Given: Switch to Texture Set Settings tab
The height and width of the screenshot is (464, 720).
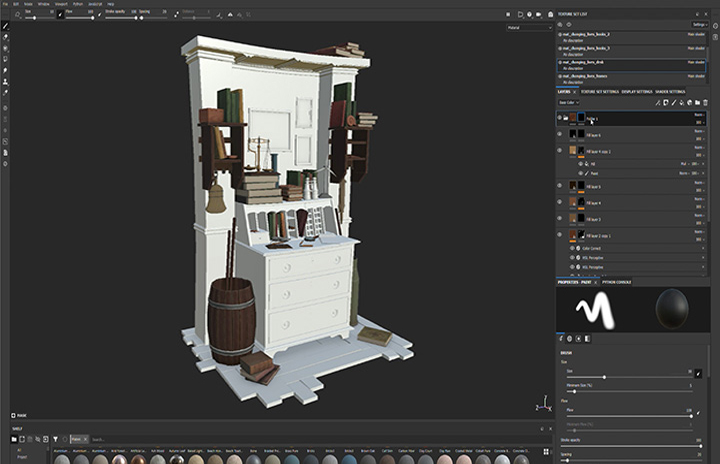Looking at the screenshot, I should (x=600, y=91).
